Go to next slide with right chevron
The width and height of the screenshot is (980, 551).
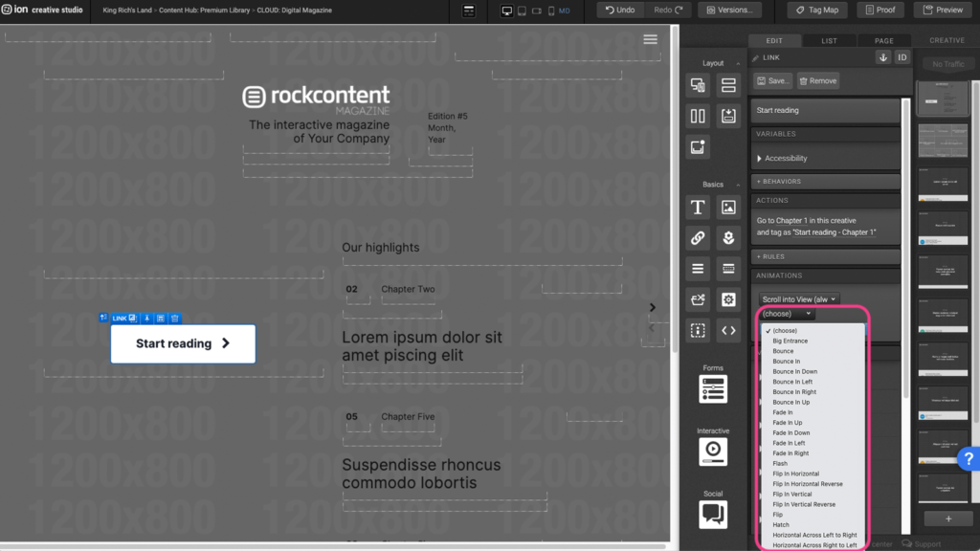[653, 307]
